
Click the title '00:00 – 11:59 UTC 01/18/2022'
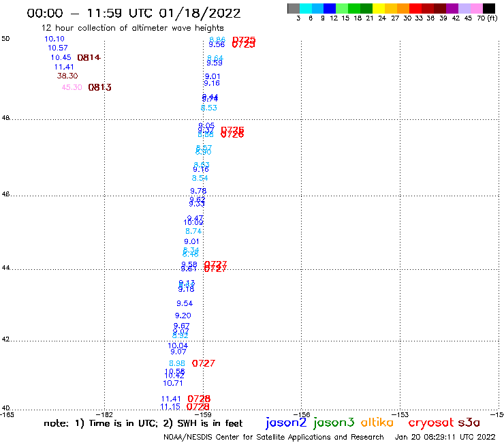coord(133,14)
